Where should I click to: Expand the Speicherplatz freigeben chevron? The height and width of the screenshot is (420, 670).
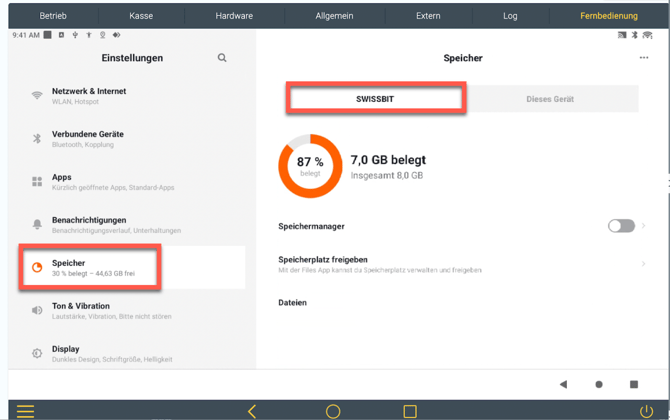(x=643, y=264)
